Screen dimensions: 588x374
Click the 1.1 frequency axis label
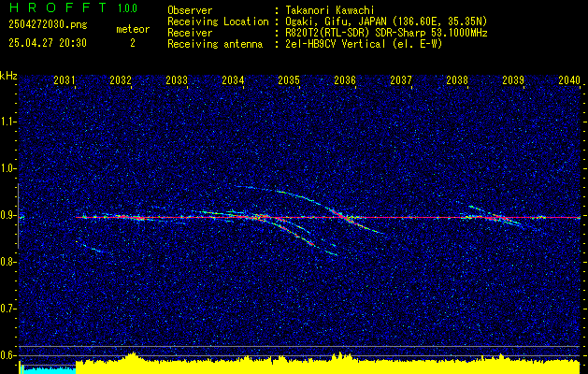pyautogui.click(x=7, y=122)
